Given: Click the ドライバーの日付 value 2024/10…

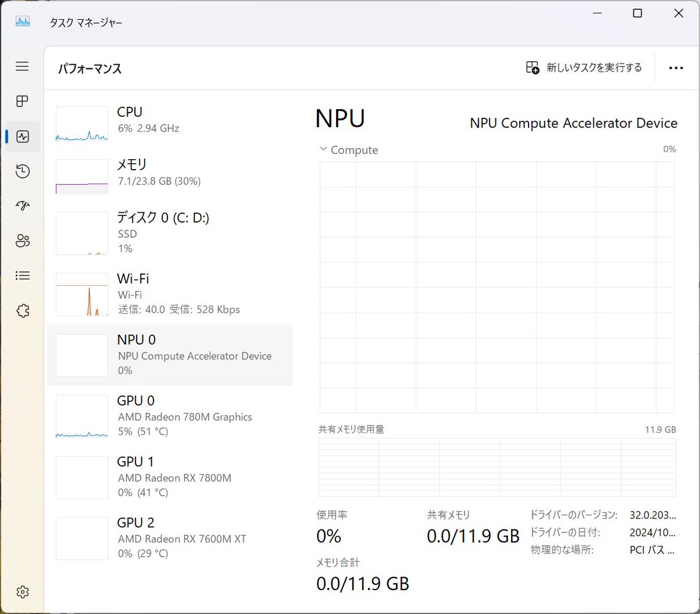Looking at the screenshot, I should pos(653,532).
